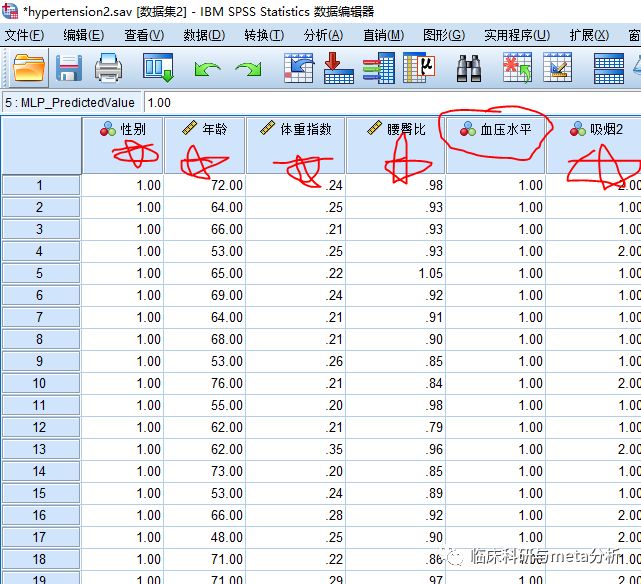Click 体重指数 cell .28 in row 16
Viewport: 641px width, 584px height.
point(296,515)
